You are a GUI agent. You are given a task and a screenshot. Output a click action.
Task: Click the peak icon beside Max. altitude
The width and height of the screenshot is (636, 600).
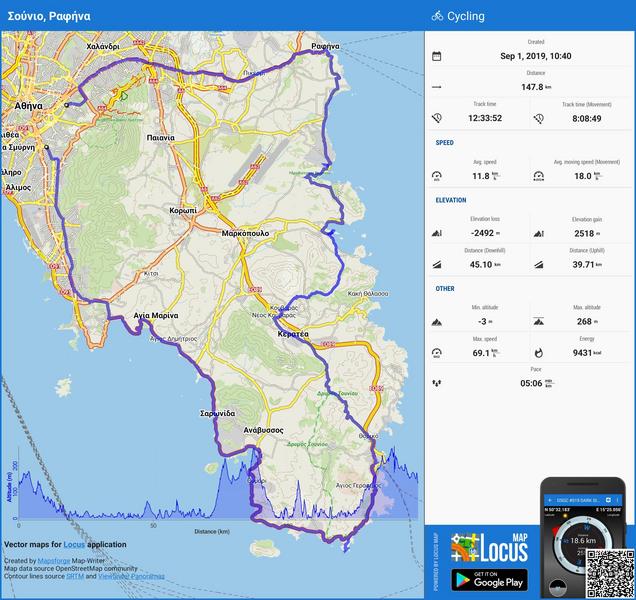click(539, 322)
